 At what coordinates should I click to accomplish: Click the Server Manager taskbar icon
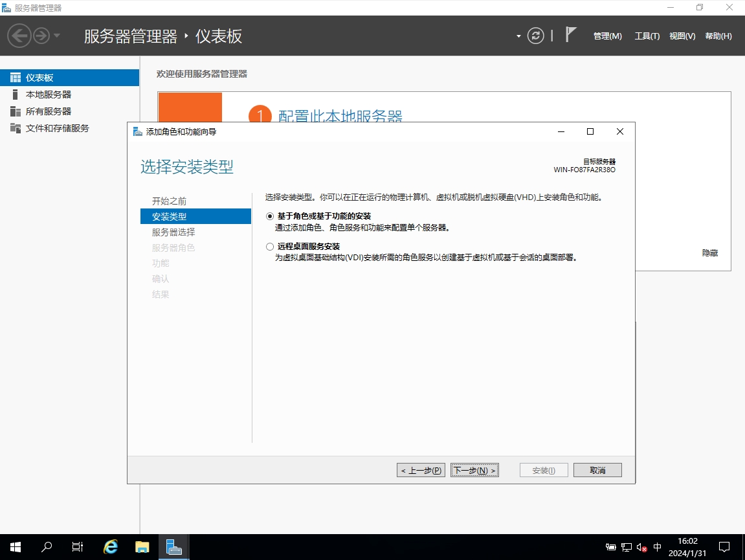pyautogui.click(x=173, y=547)
